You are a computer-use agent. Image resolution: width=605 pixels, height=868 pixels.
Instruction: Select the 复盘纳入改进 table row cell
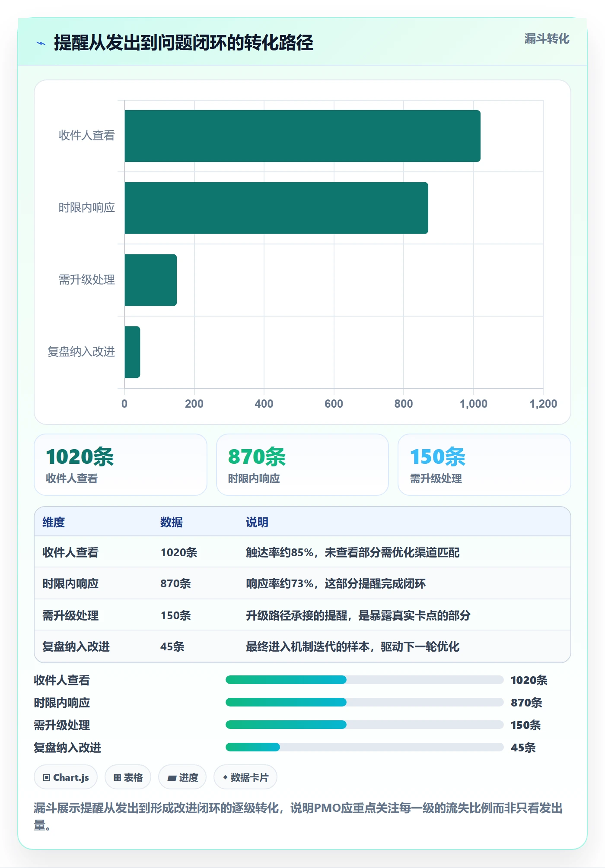click(76, 646)
